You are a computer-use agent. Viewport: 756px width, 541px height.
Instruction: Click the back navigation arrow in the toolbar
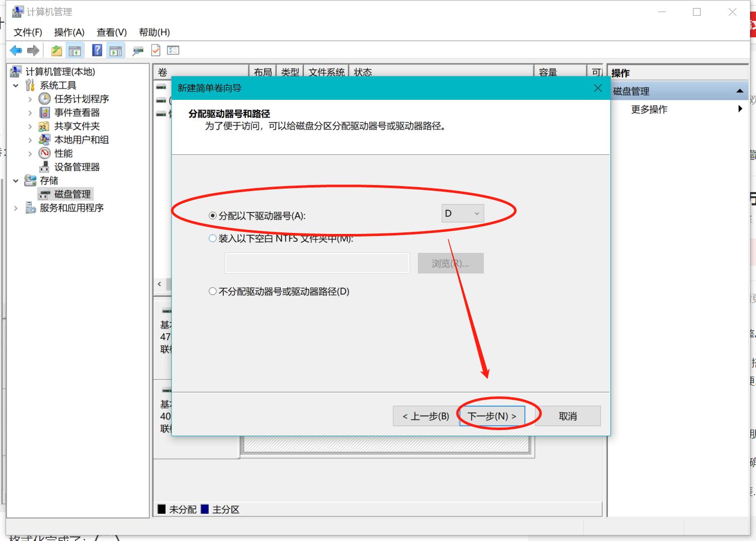pos(16,50)
